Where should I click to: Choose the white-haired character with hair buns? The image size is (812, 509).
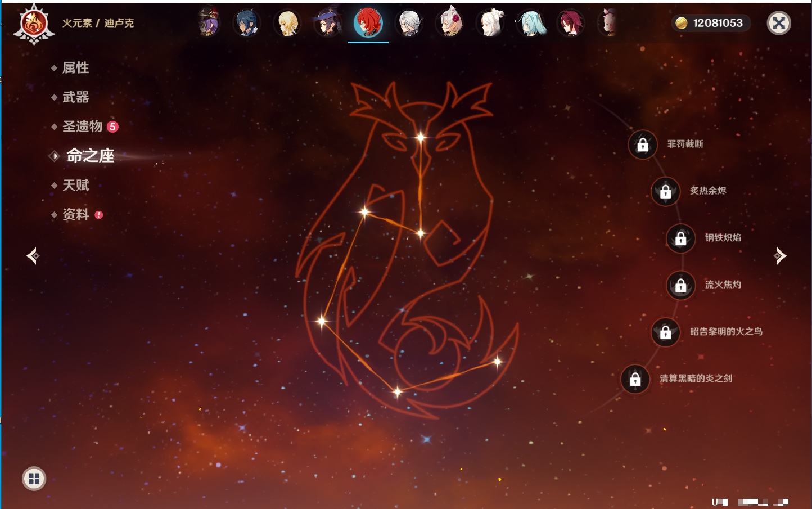[490, 23]
